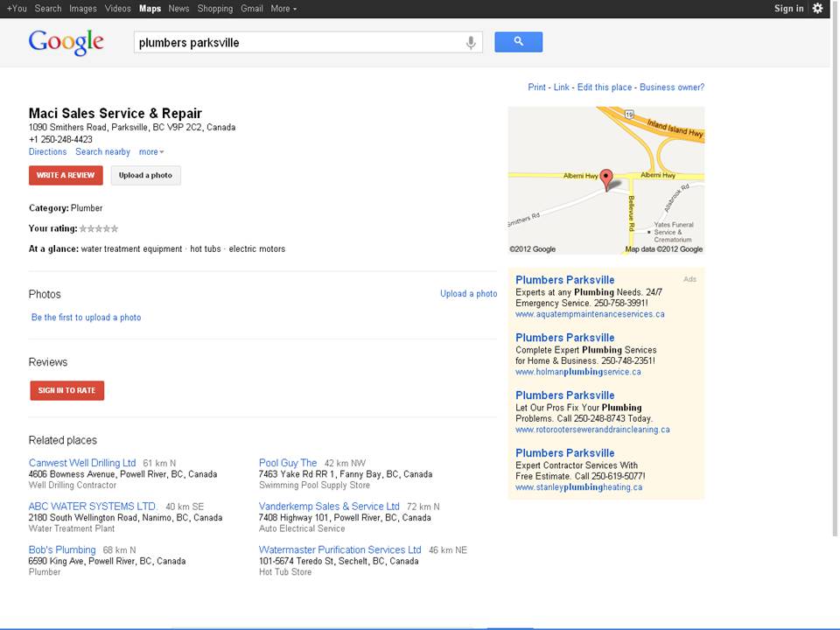The image size is (840, 630).
Task: Click the ad headline above rotorootersewer URL
Action: [564, 395]
